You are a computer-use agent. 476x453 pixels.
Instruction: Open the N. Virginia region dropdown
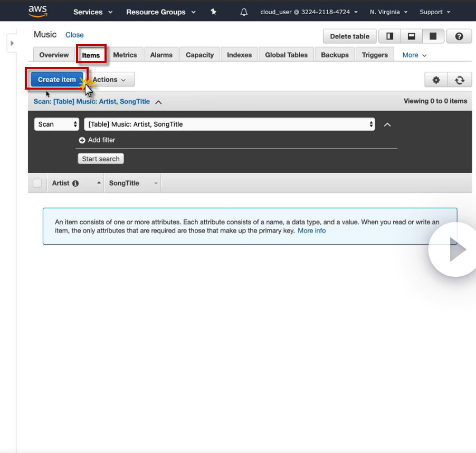pyautogui.click(x=388, y=12)
